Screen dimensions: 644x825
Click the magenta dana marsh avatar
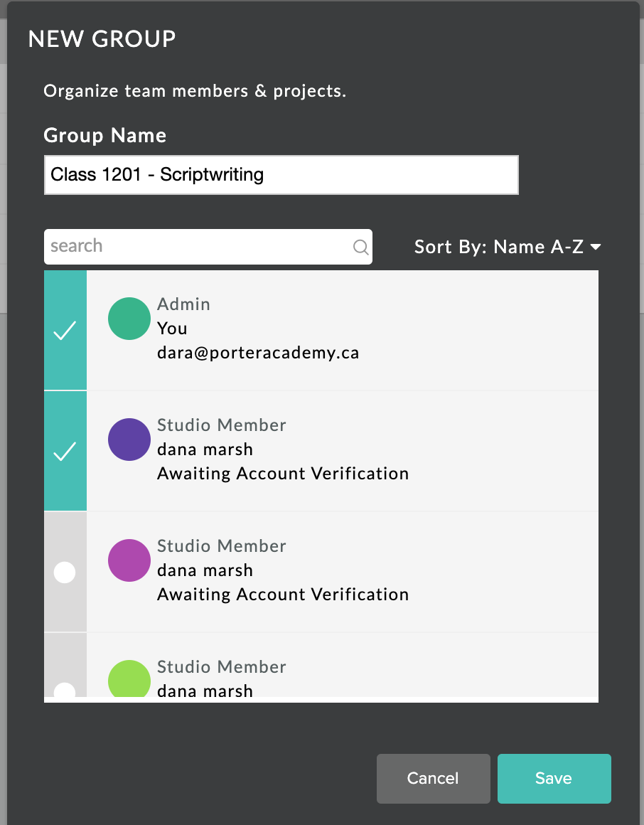coord(129,560)
